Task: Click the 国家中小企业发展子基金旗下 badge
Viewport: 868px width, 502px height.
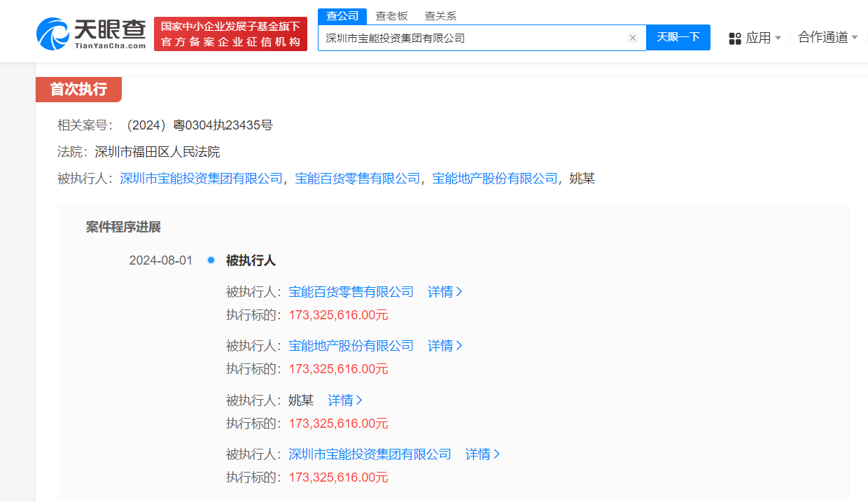Action: (x=230, y=33)
